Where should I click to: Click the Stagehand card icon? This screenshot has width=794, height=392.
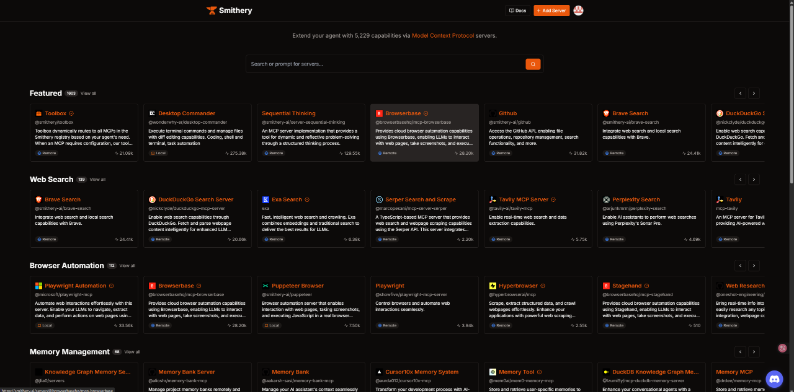[x=606, y=286]
